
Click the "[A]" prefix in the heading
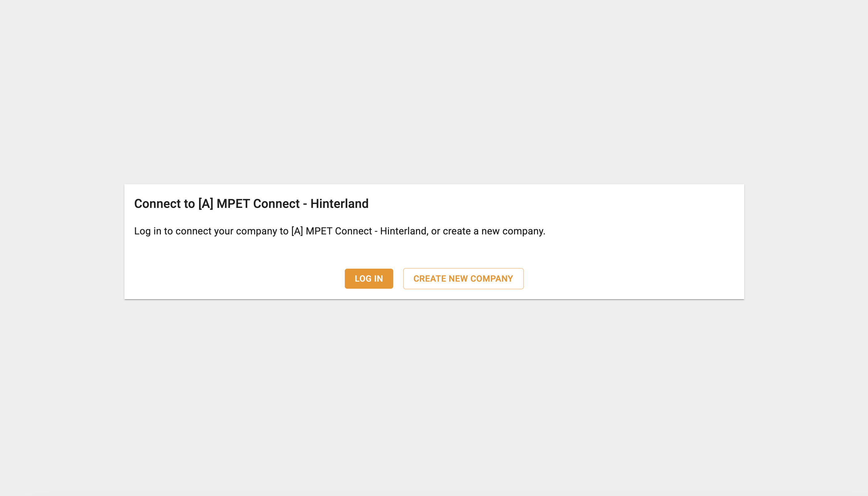(x=206, y=203)
